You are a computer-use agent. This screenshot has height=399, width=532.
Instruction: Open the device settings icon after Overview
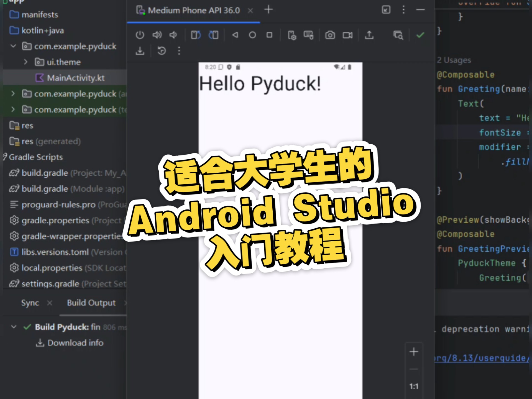292,35
